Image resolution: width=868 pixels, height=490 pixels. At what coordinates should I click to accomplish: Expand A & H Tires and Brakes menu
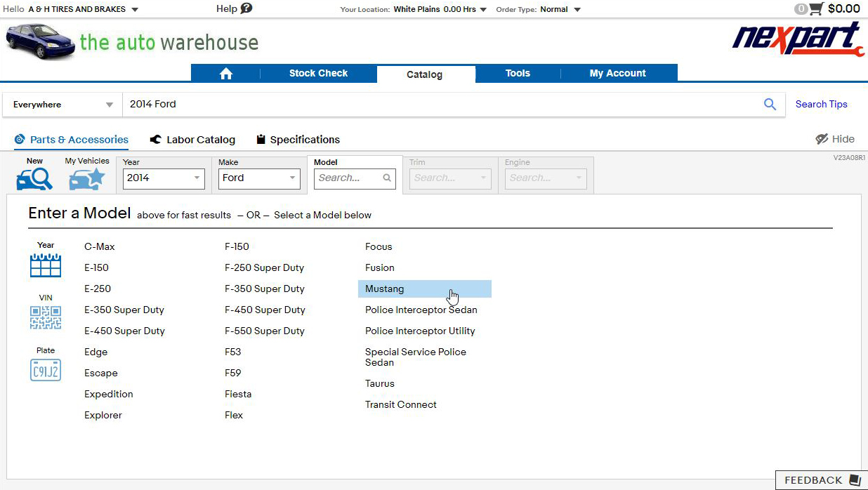(x=83, y=9)
